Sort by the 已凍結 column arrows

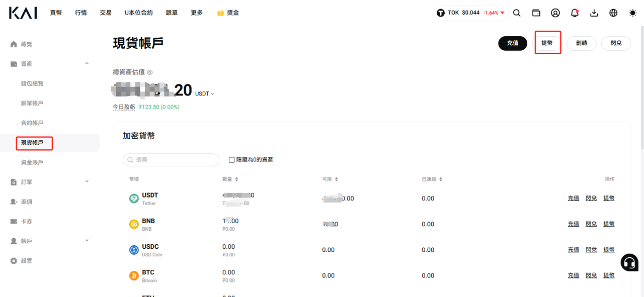pyautogui.click(x=441, y=179)
